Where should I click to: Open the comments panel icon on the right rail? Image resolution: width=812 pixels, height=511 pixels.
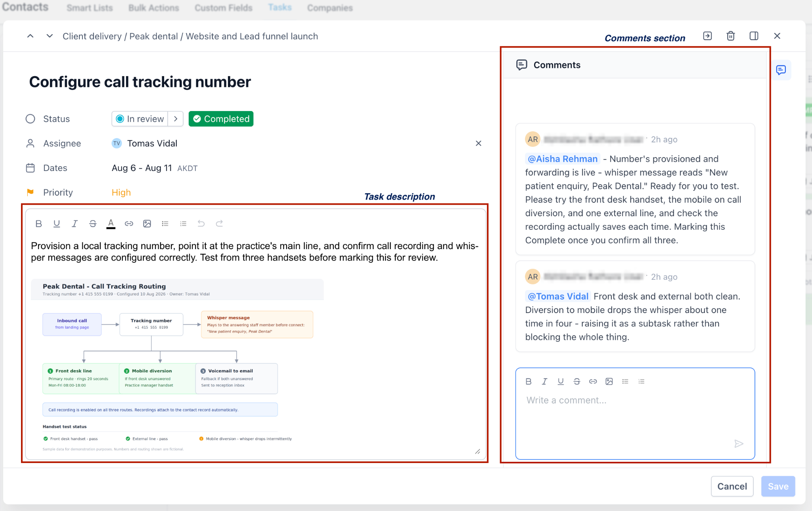click(x=781, y=70)
